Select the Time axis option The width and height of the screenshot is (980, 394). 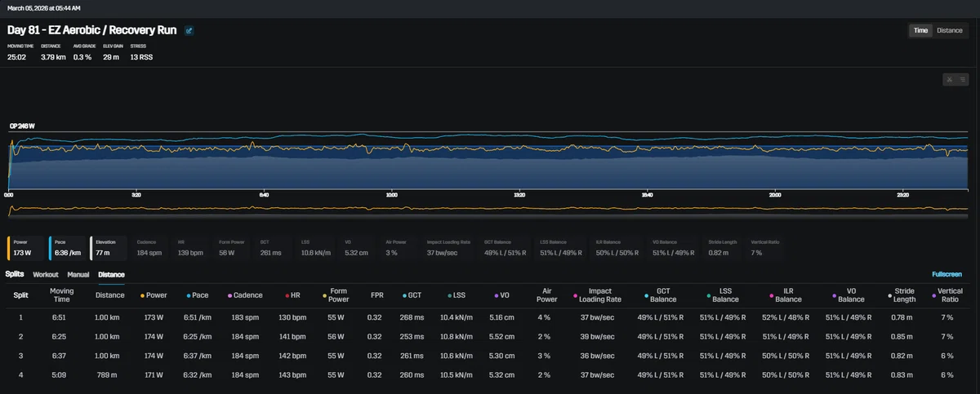tap(920, 30)
